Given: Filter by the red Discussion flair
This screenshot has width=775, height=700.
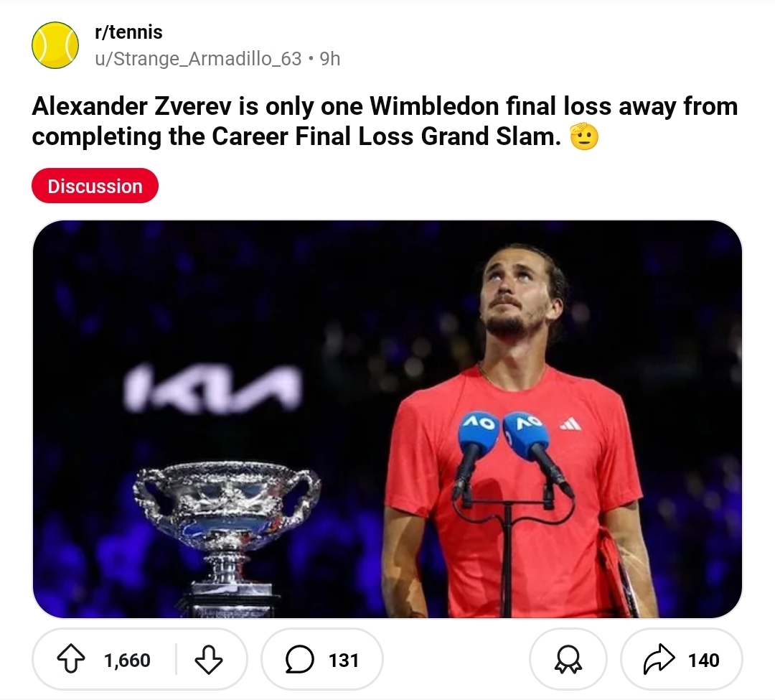Looking at the screenshot, I should coord(95,186).
